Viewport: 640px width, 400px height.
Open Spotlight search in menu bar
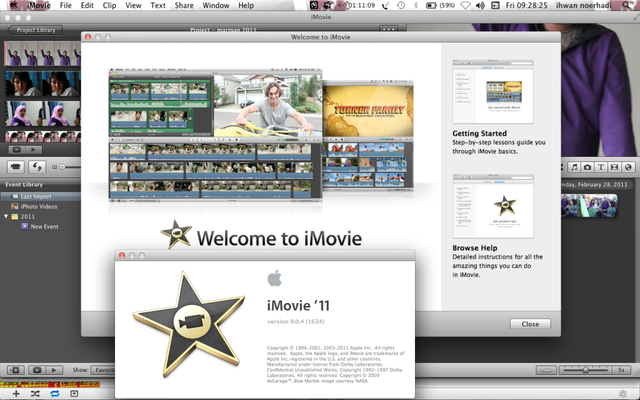tap(627, 5)
